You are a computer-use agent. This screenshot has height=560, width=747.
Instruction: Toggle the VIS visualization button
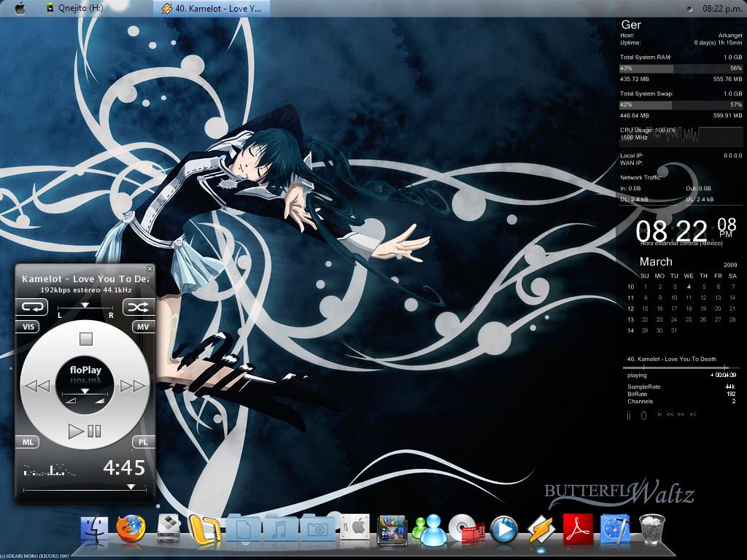(28, 327)
